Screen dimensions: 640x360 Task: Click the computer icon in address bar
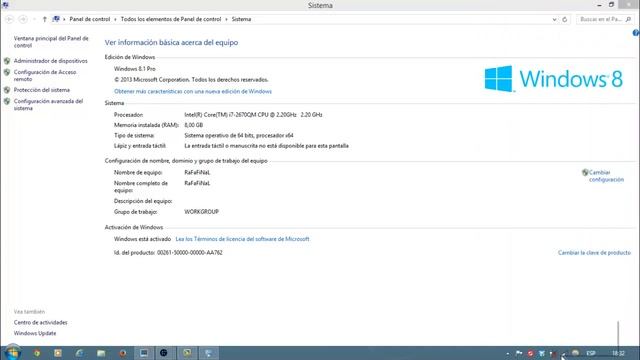point(56,19)
